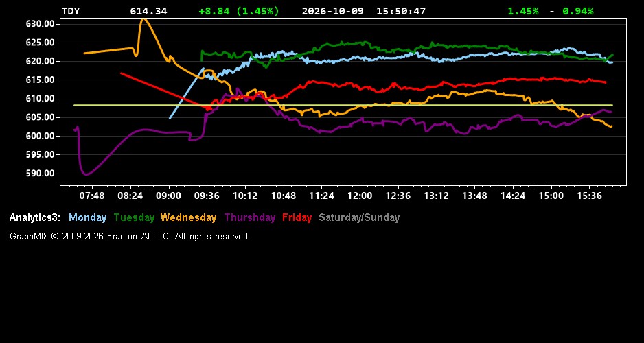Click the 15:36 time axis label
Viewport: 644px width, 343px height.
coord(589,196)
